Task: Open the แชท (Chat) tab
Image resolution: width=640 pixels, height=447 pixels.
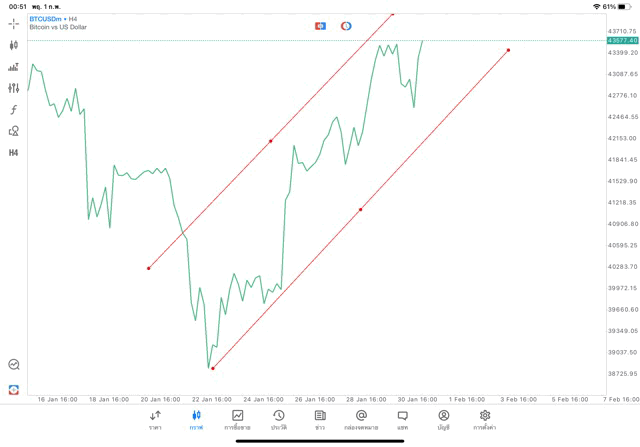Action: 402,419
